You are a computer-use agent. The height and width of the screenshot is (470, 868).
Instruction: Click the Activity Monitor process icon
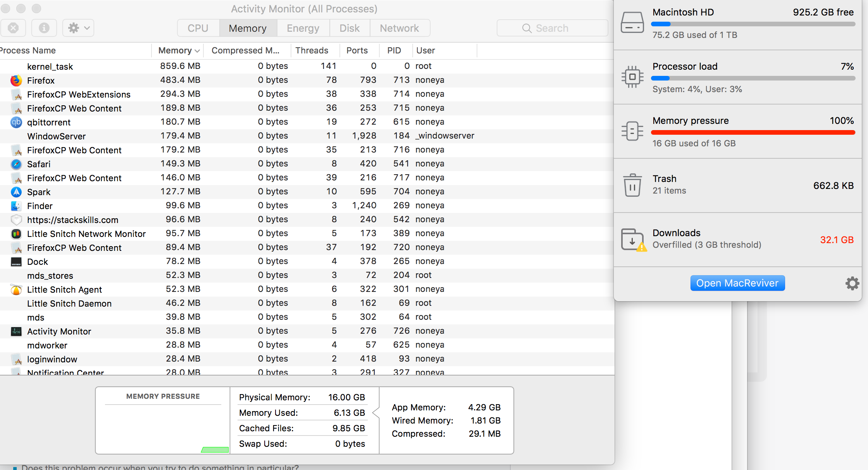click(x=16, y=331)
